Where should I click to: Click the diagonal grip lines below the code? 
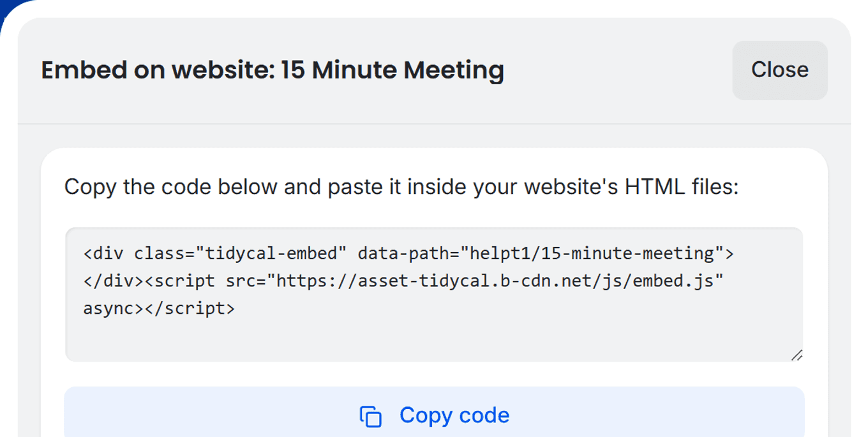click(797, 356)
